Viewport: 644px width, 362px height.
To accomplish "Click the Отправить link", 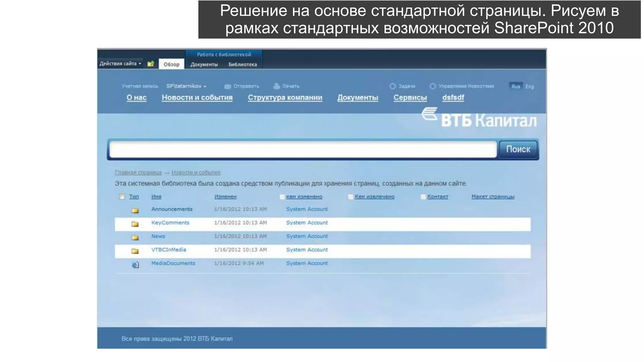I will pyautogui.click(x=246, y=86).
